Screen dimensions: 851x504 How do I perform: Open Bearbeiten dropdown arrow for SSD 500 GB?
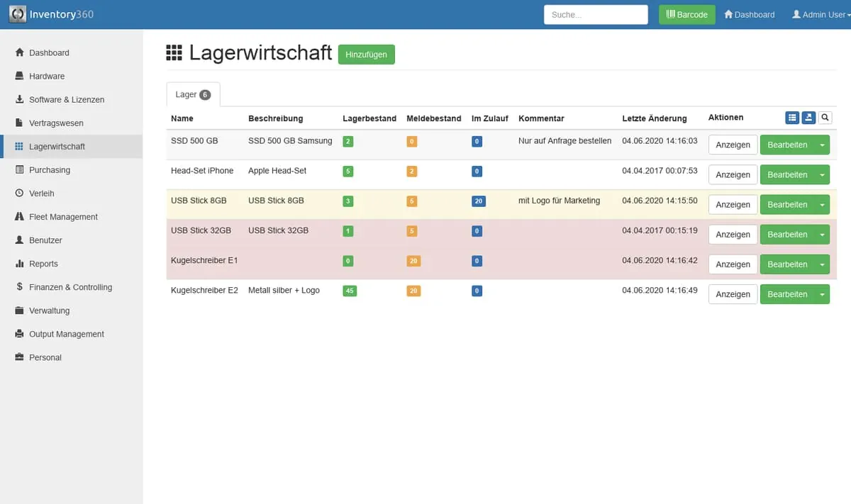[822, 145]
